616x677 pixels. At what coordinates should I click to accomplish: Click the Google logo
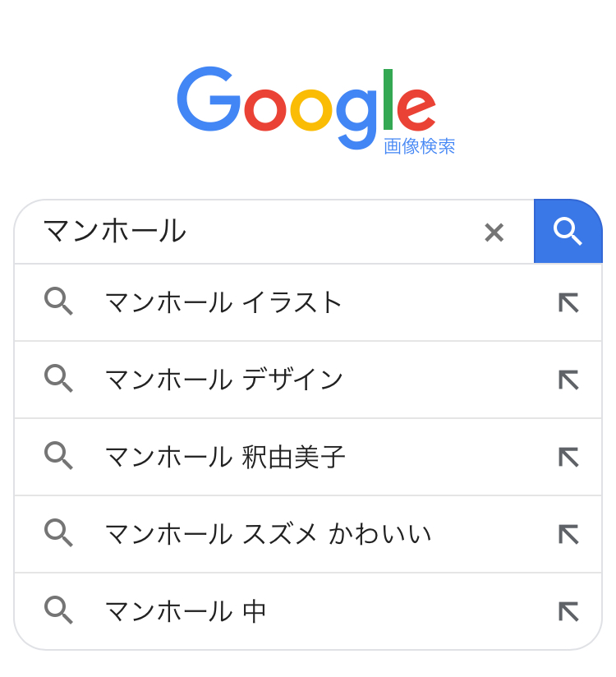pyautogui.click(x=306, y=107)
